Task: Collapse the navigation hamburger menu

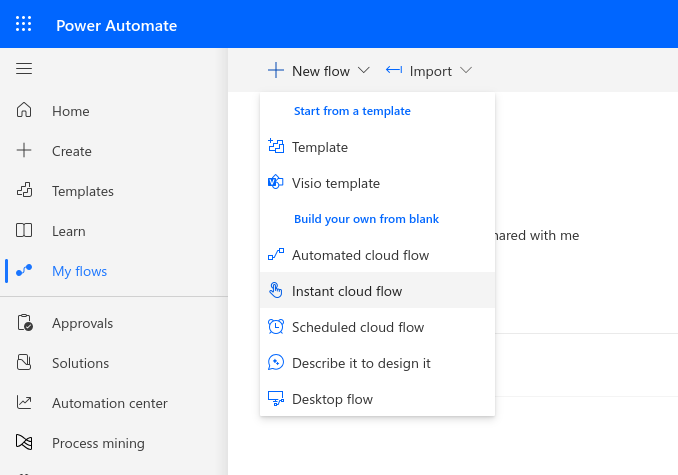Action: 24,69
